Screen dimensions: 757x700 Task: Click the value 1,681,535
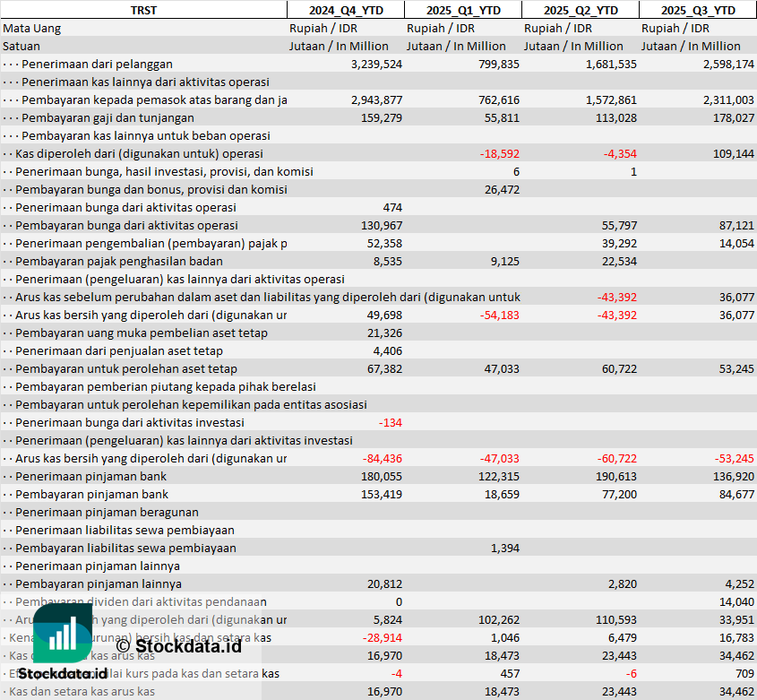[x=611, y=65]
